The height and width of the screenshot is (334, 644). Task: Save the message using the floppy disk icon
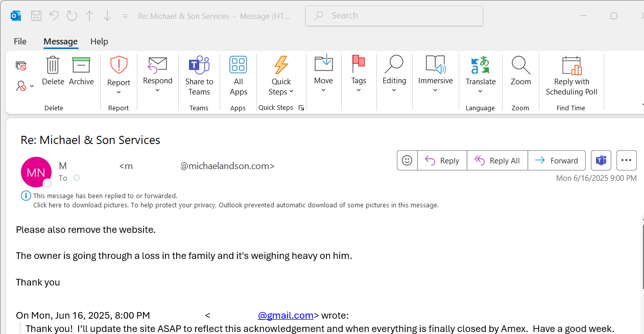[x=36, y=16]
